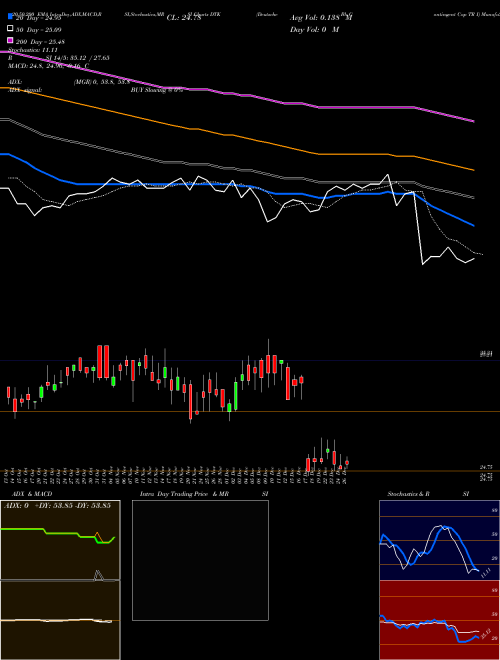Click the 'BUY' signal text
This screenshot has height=660, width=500.
pos(137,90)
